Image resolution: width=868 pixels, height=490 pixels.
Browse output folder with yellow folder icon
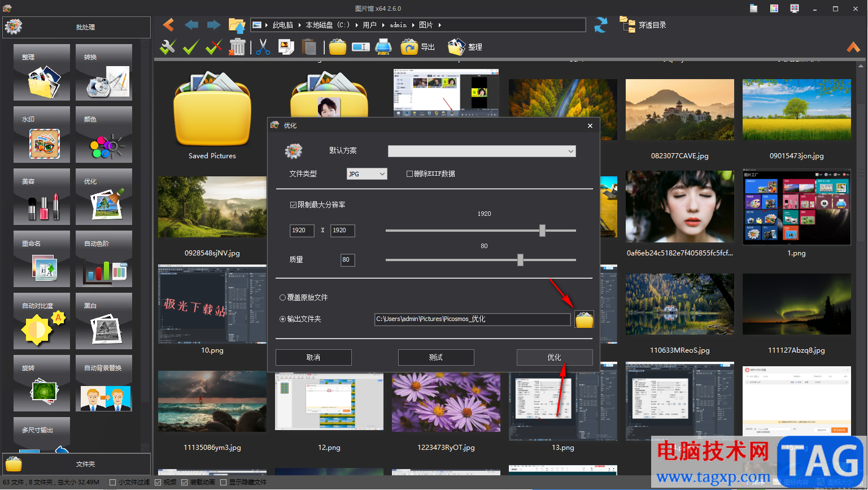pyautogui.click(x=584, y=320)
